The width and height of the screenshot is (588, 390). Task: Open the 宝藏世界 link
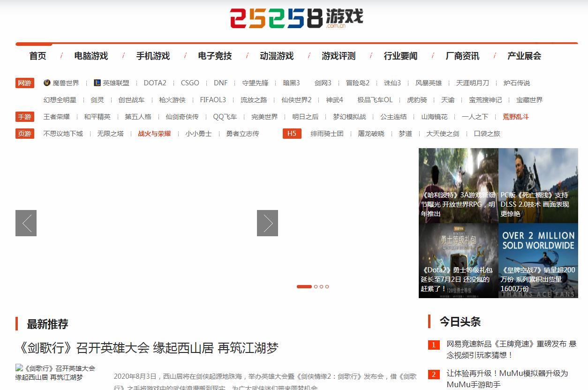point(529,100)
